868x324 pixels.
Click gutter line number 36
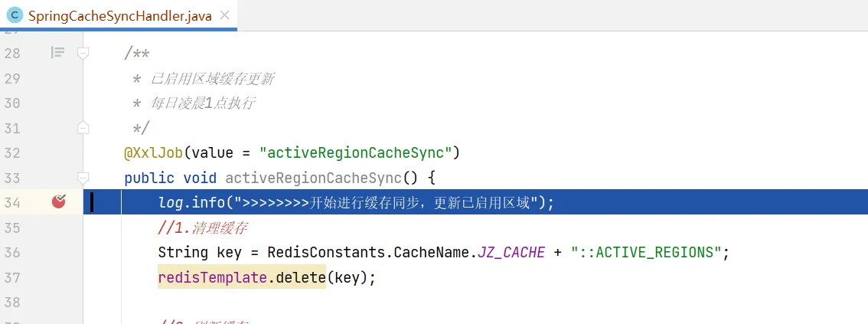coord(12,253)
